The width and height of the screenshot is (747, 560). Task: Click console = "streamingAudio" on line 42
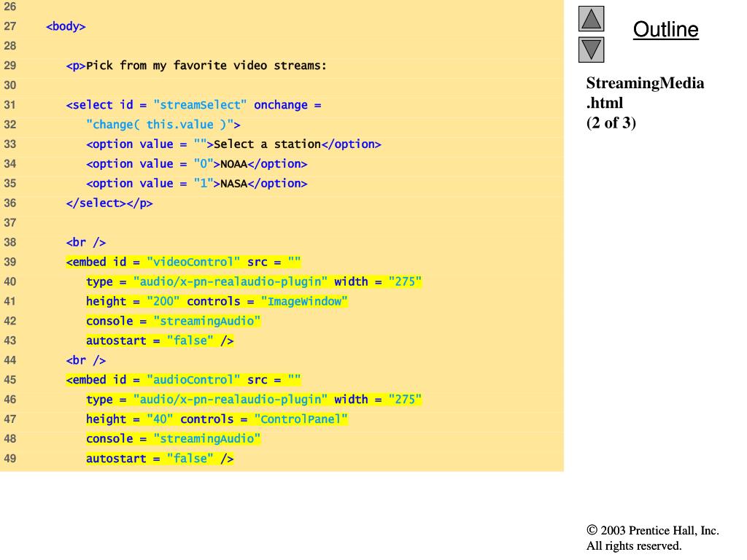(x=173, y=321)
